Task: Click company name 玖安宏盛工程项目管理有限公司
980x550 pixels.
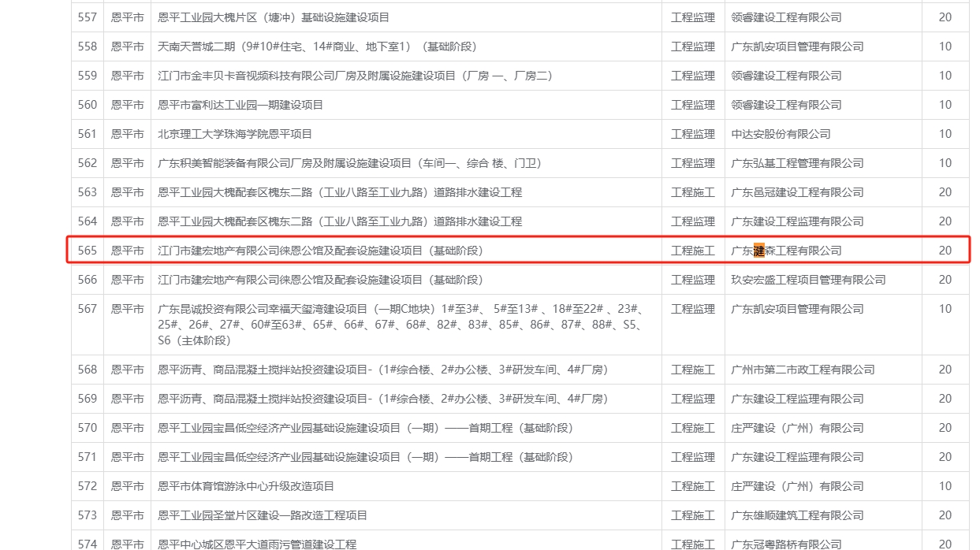Action: (808, 280)
